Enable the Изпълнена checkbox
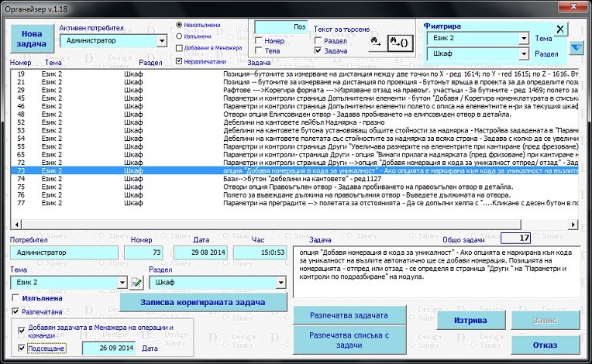Screen dimensions: 592x364 pyautogui.click(x=16, y=298)
